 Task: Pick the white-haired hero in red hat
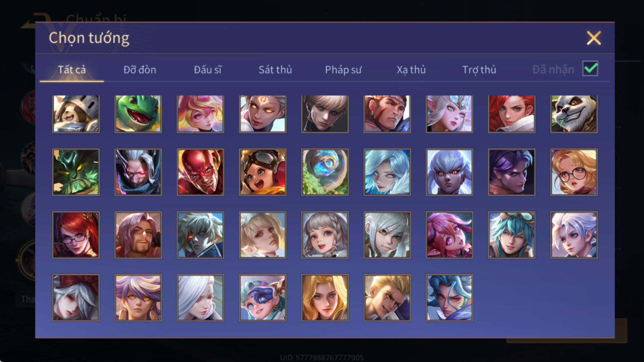[x=76, y=298]
